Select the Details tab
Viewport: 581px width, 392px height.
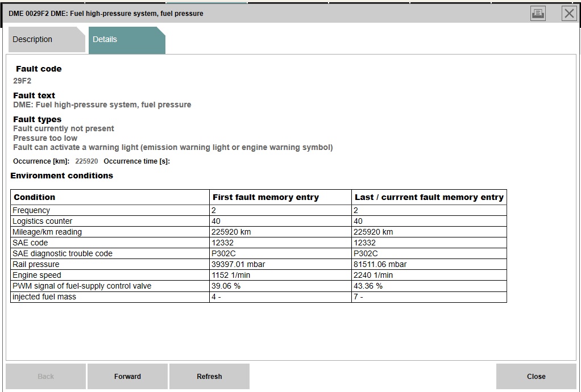(105, 40)
